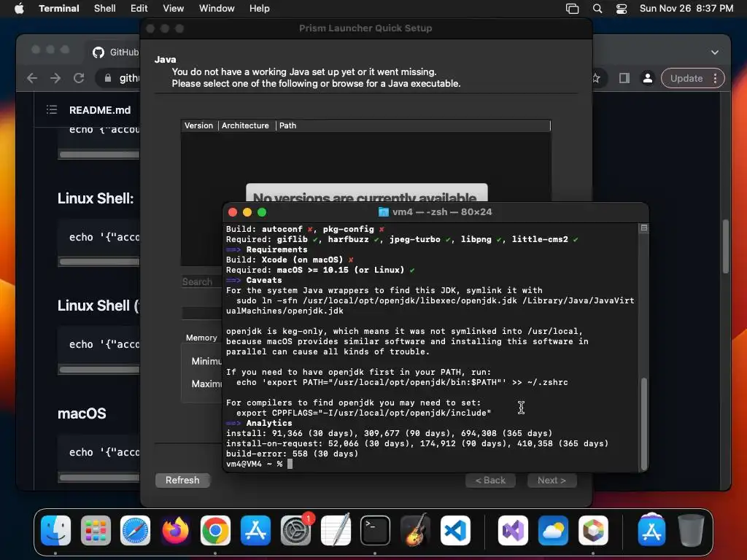Open the Applications folder stack in the Dock

pyautogui.click(x=651, y=530)
